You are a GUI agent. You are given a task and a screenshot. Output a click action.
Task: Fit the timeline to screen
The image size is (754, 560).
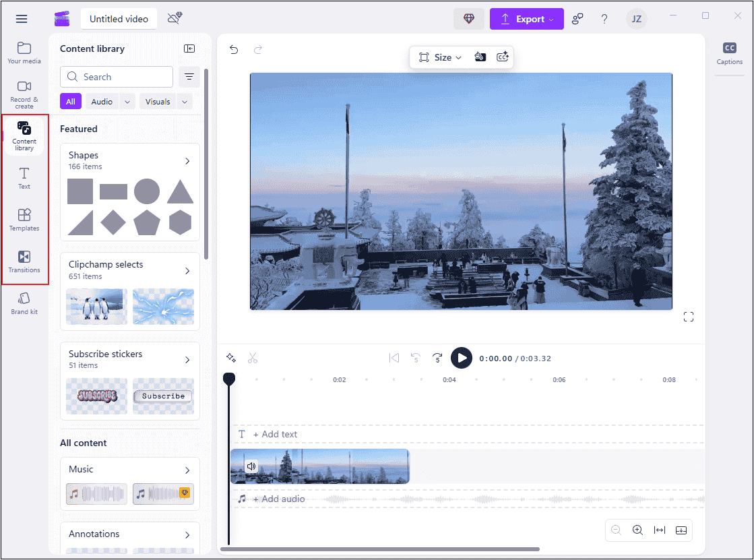[659, 530]
